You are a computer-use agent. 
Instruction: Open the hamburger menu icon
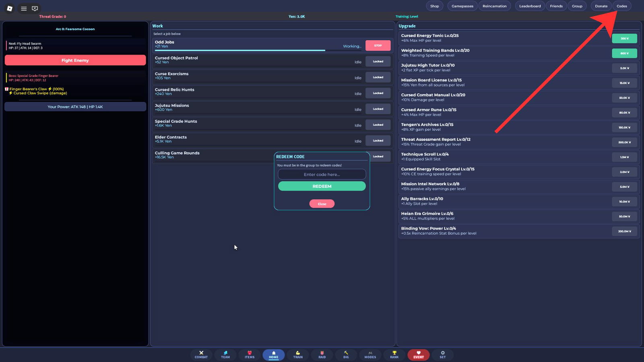24,8
